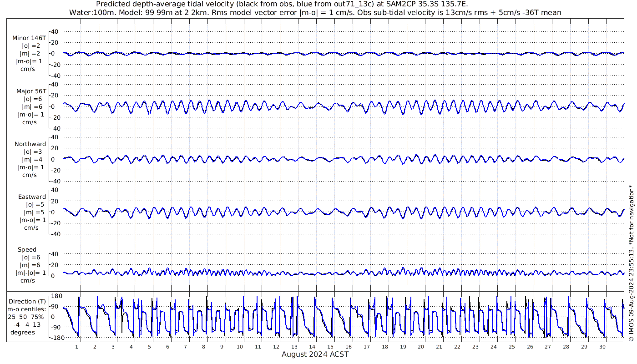Click '|o| =6' under Major 56T
Viewport: 637px width, 364px height.
pos(33,99)
